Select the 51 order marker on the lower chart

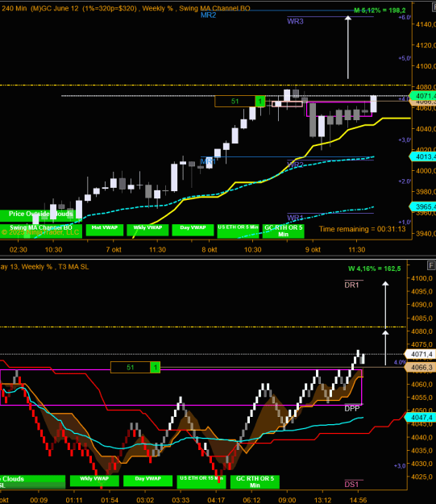131,368
